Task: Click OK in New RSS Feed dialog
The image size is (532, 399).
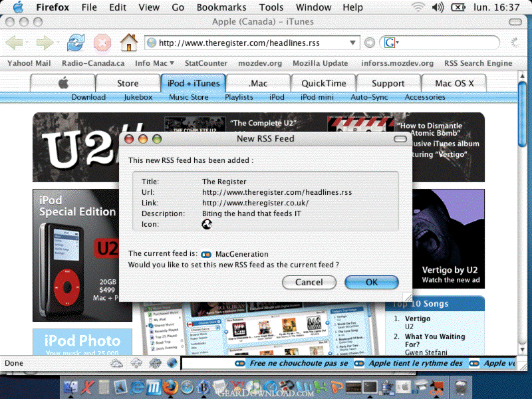Action: (372, 282)
